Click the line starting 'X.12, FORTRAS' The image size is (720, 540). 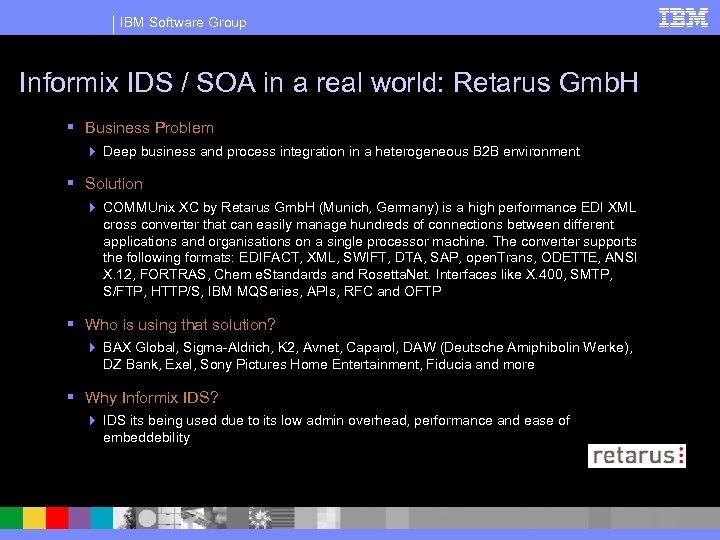pos(358,275)
